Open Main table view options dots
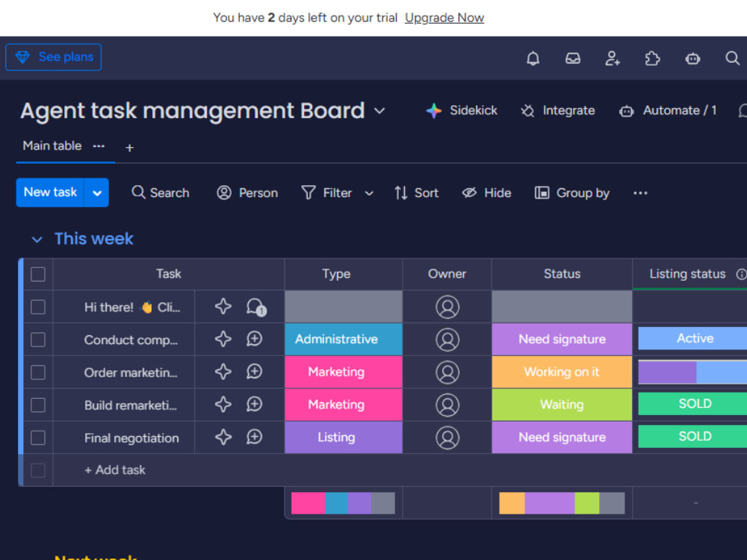 pyautogui.click(x=99, y=146)
